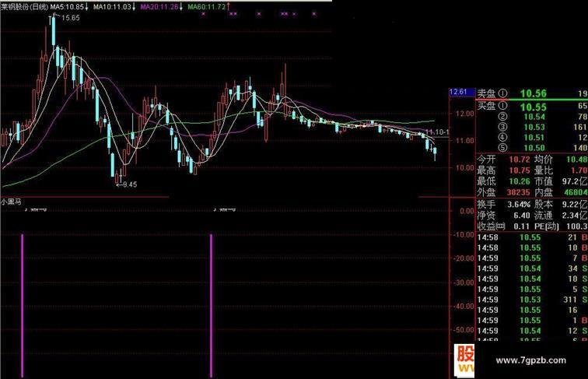588x379 pixels.
Task: Click the -10.00 indicator axis label
Action: tap(464, 234)
